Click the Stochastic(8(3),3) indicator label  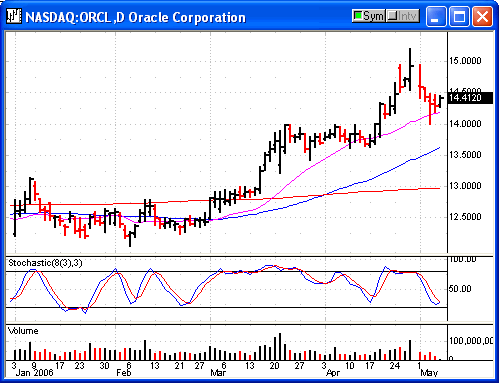45,263
